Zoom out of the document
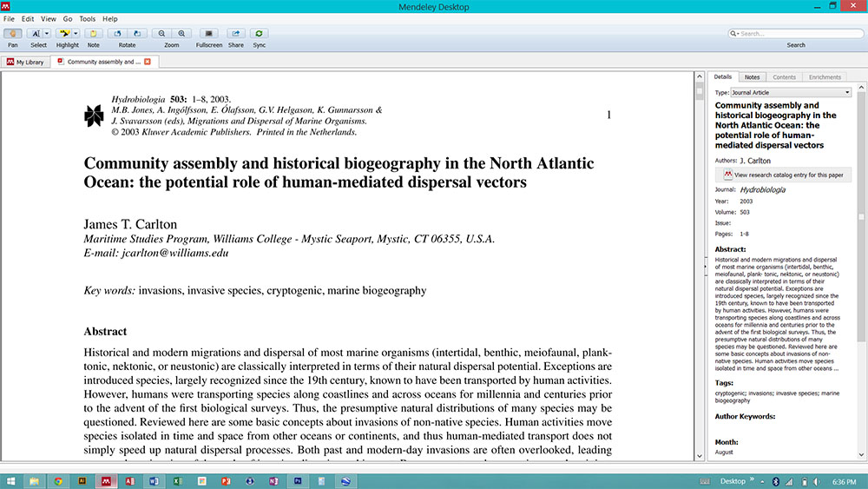 [x=161, y=34]
